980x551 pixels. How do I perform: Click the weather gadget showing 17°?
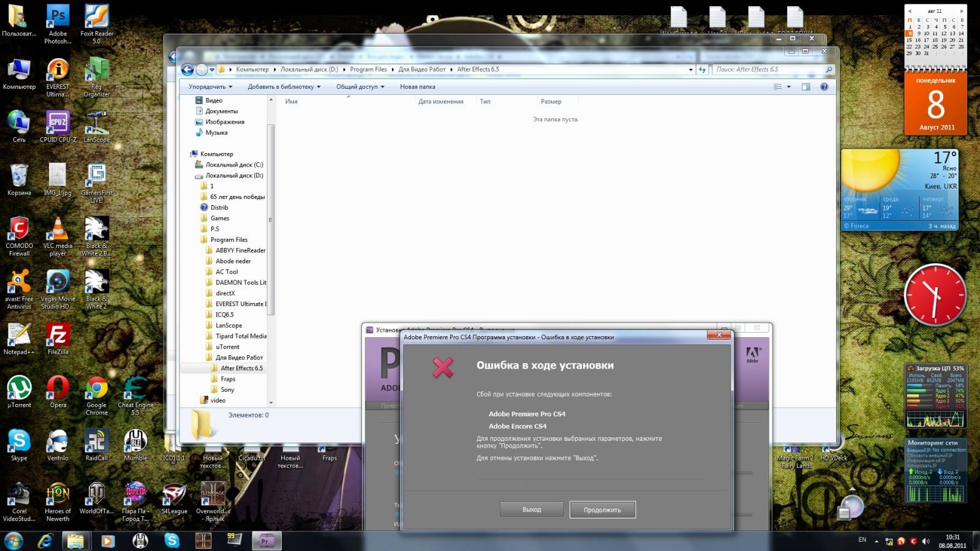pos(899,190)
